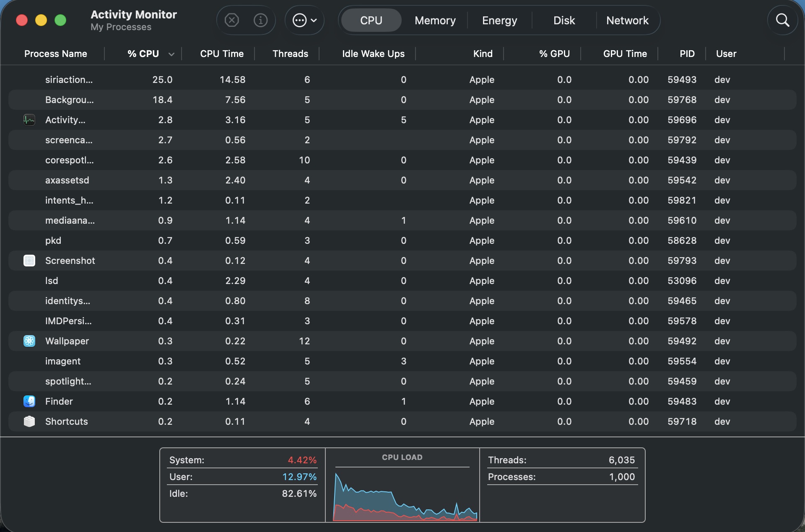Click the Stop process (X) toolbar icon
The image size is (805, 532).
[231, 20]
